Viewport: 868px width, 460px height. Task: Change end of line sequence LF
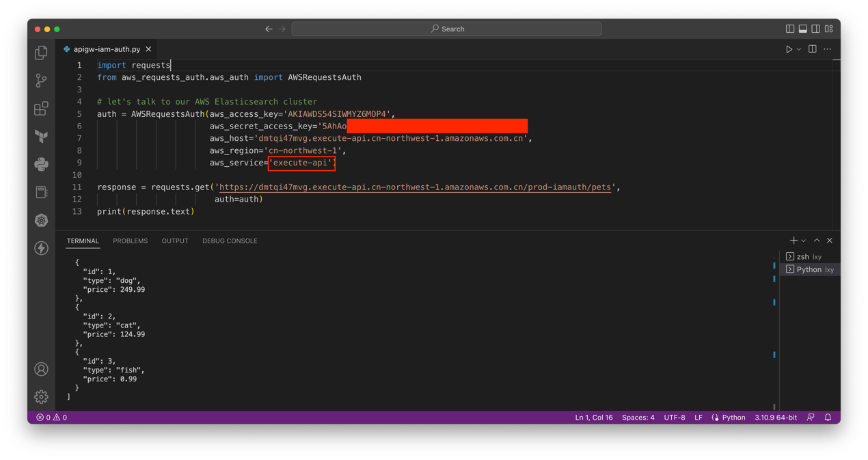point(699,418)
